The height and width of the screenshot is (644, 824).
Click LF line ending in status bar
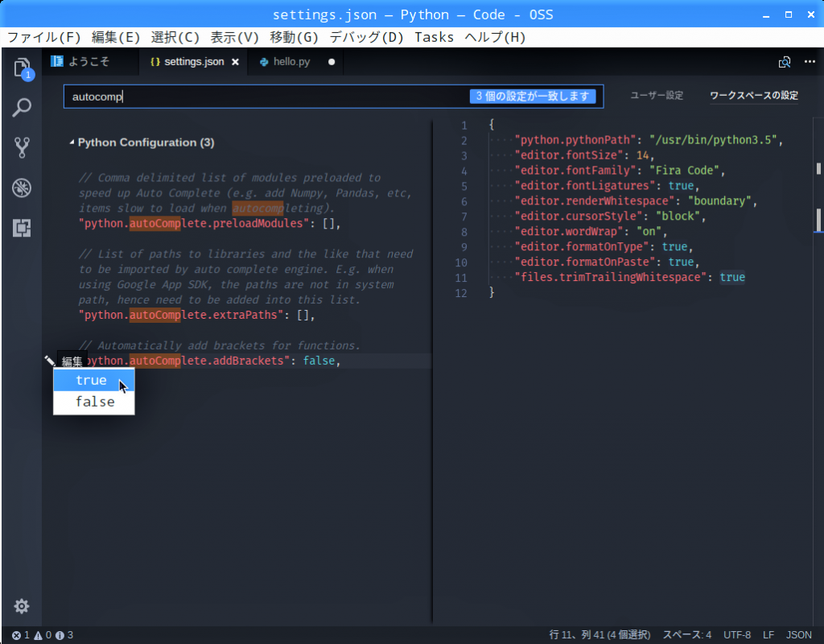768,635
